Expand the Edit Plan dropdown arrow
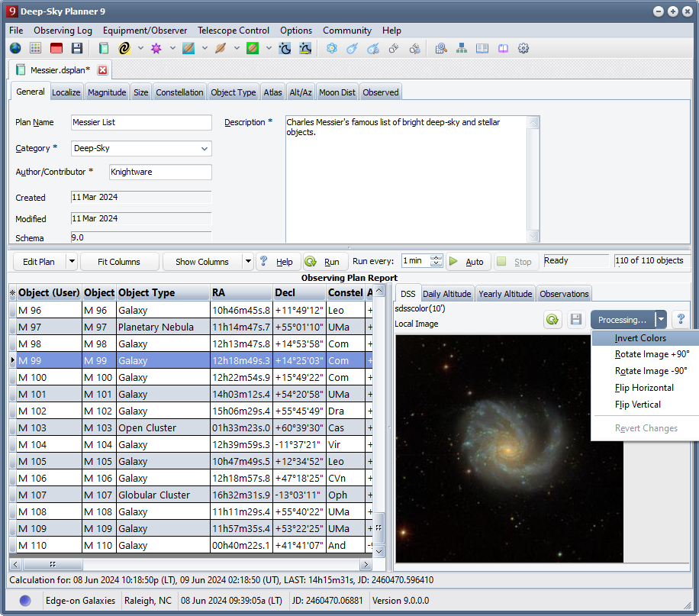This screenshot has height=616, width=699. 72,262
